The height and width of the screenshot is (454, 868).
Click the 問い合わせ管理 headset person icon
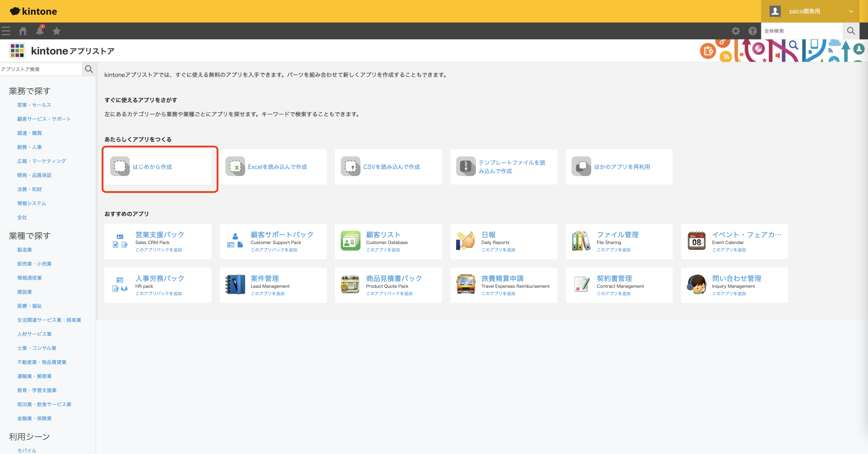tap(697, 284)
